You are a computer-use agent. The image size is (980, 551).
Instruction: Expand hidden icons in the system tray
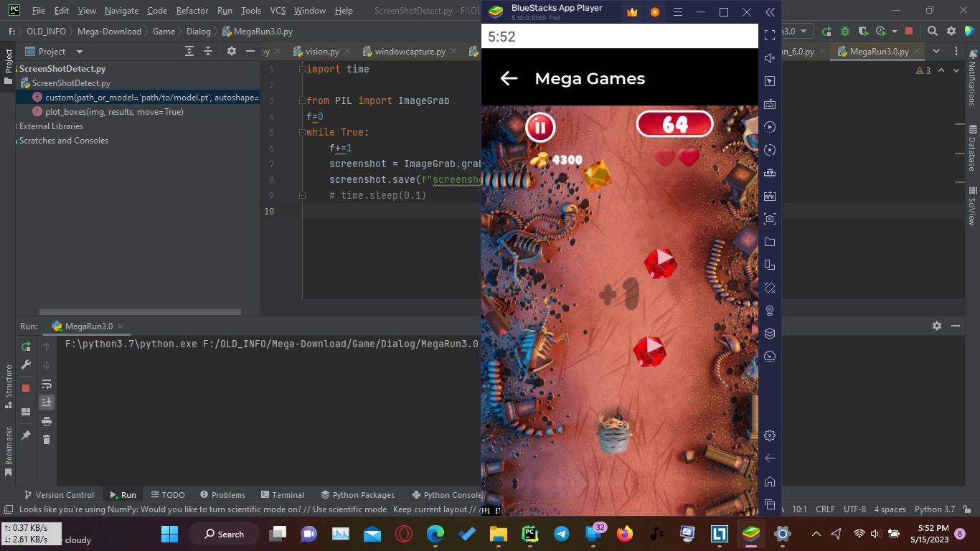[816, 534]
